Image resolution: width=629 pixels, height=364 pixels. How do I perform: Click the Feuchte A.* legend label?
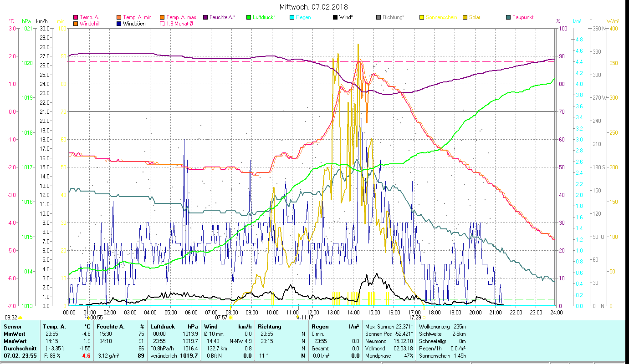[223, 17]
